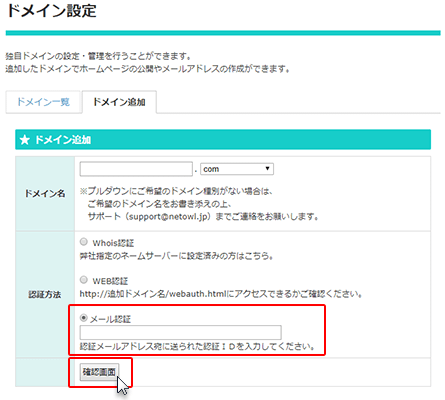The image size is (445, 400).
Task: Click the 認証方法 row label
Action: (45, 295)
